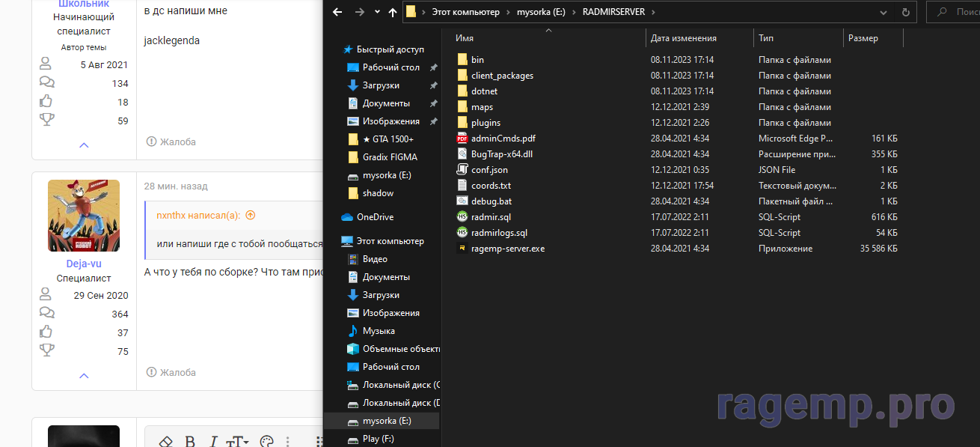Open the recent locations dropdown arrow
The image size is (980, 447).
point(377,13)
